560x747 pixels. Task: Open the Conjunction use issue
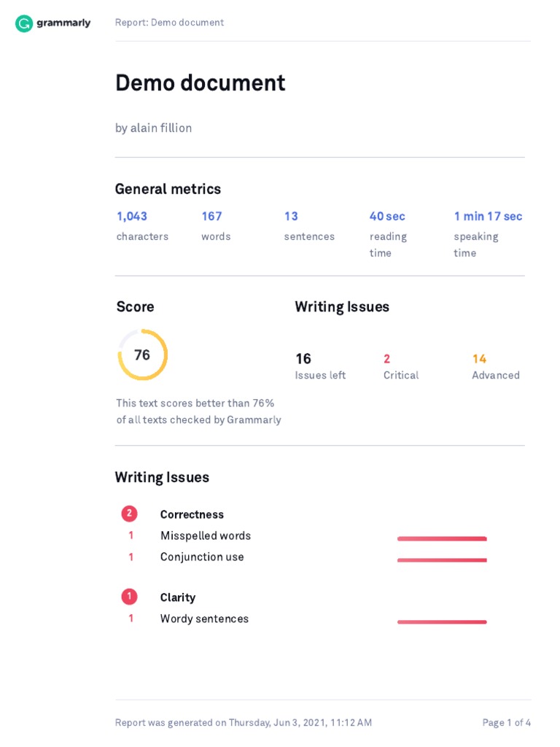pyautogui.click(x=202, y=557)
